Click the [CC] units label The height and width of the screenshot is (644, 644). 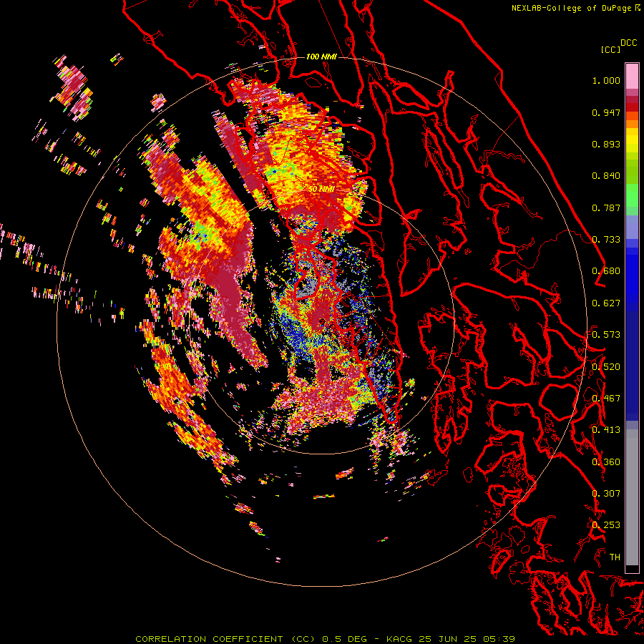coord(611,49)
